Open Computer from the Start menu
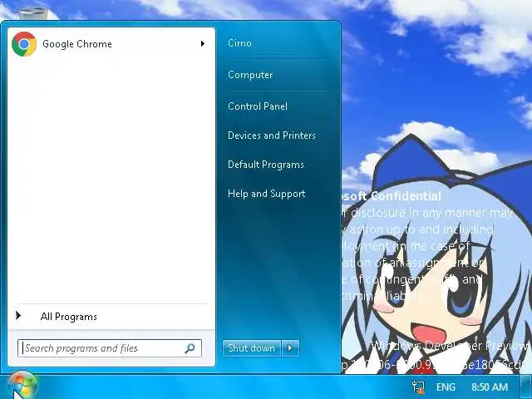 (x=250, y=75)
